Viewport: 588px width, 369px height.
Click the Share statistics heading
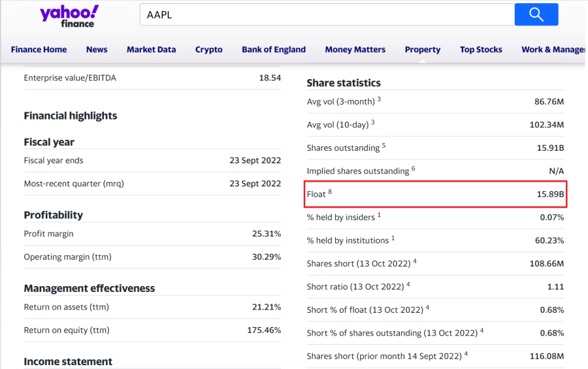tap(344, 83)
